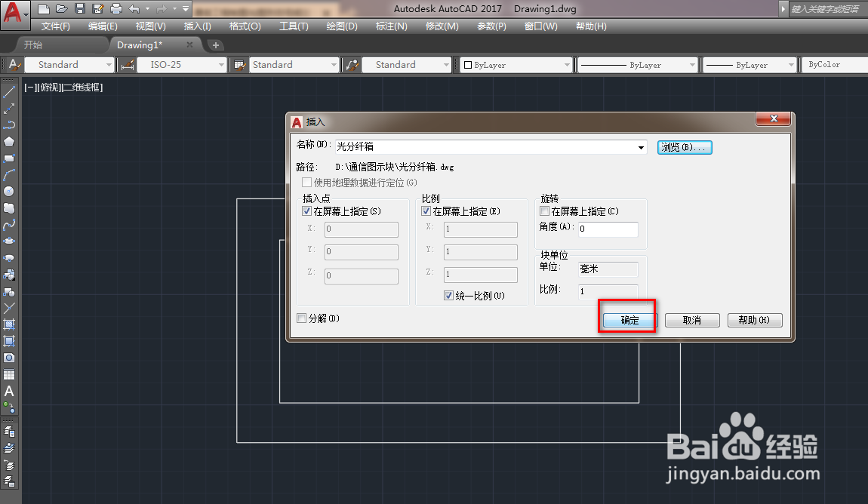Open the ByColor plot style box
Image resolution: width=868 pixels, height=504 pixels.
coord(835,65)
